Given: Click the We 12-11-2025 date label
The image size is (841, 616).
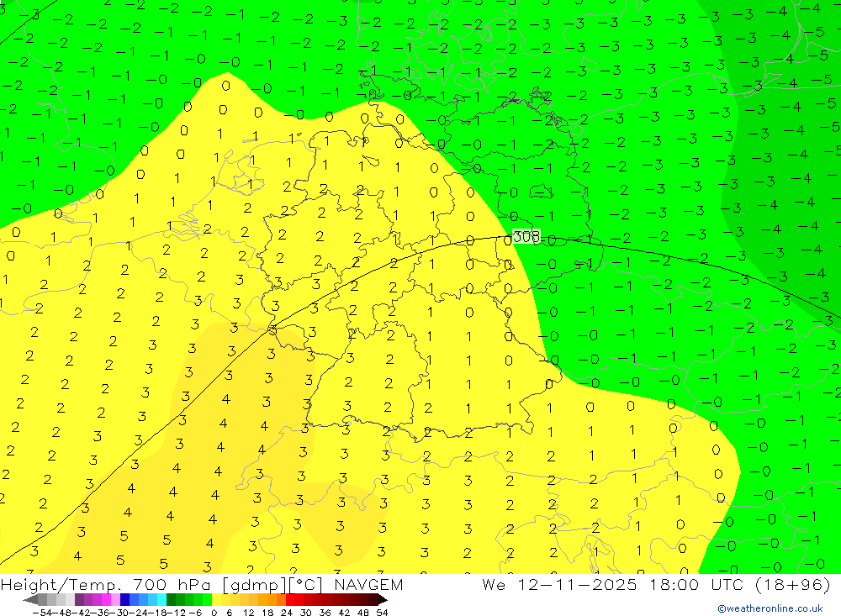Looking at the screenshot, I should click(559, 584).
